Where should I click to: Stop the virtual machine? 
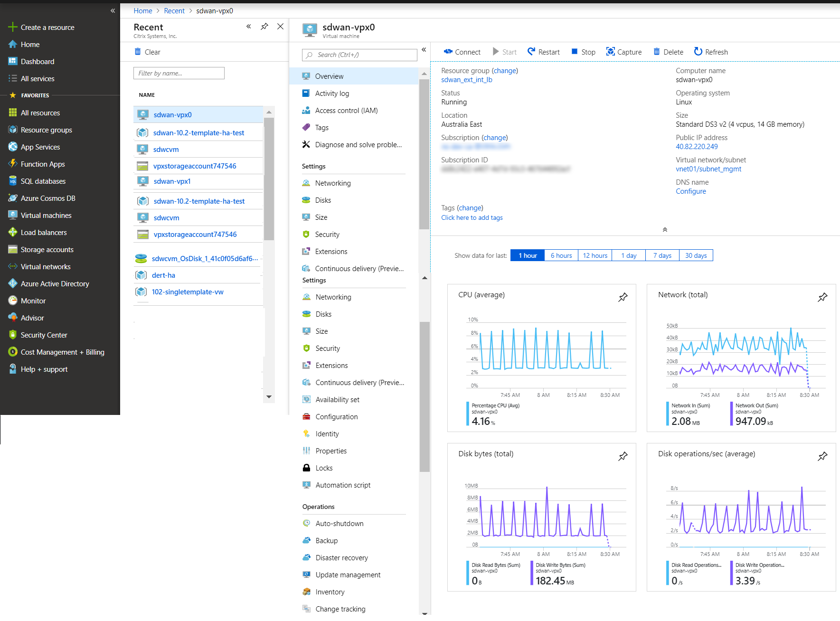(x=583, y=52)
